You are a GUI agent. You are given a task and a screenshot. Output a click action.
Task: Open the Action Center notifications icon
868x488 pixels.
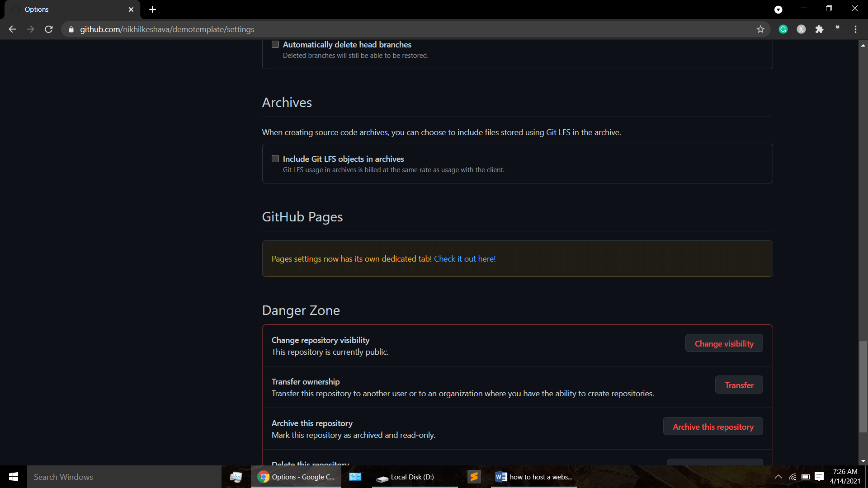pos(819,477)
